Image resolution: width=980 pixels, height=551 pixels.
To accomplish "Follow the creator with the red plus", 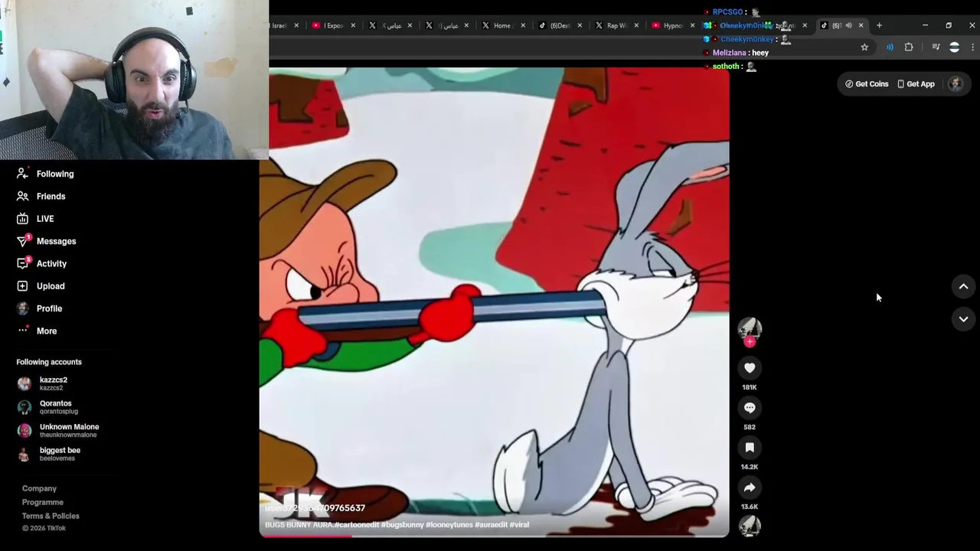I will 750,342.
